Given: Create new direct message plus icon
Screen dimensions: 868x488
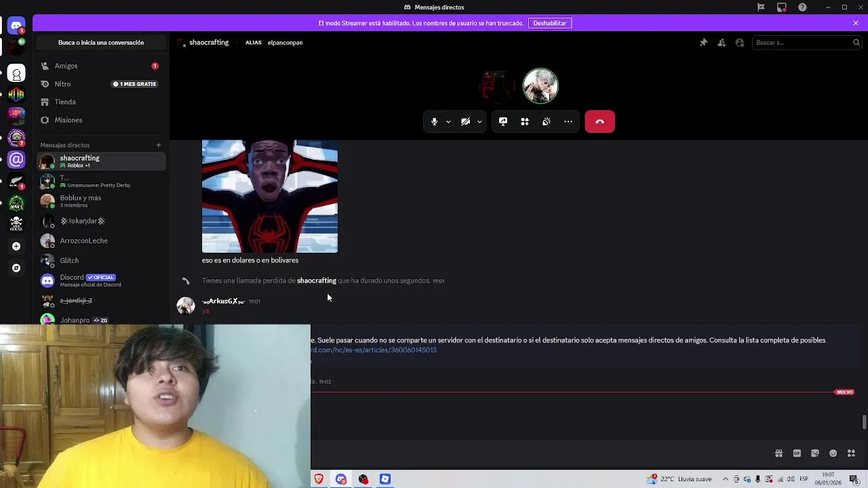Looking at the screenshot, I should [159, 145].
